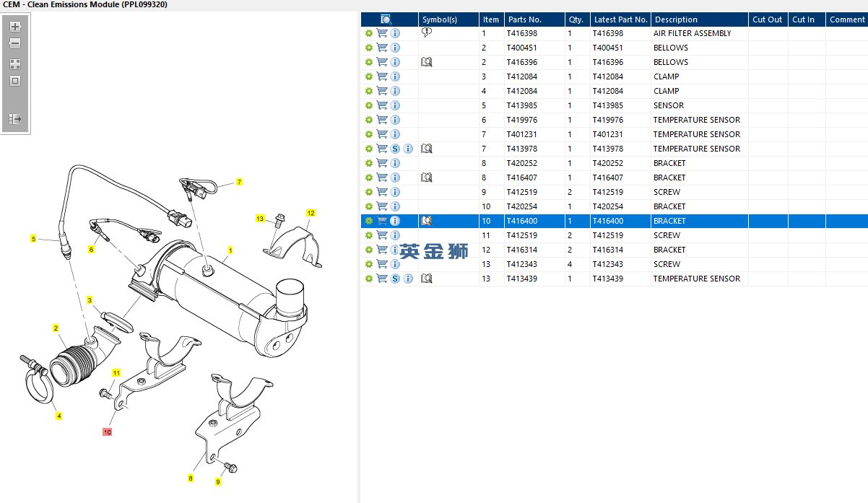Viewport: 868px width, 503px height.
Task: Open the book symbol for highlighted T416400
Action: point(427,221)
